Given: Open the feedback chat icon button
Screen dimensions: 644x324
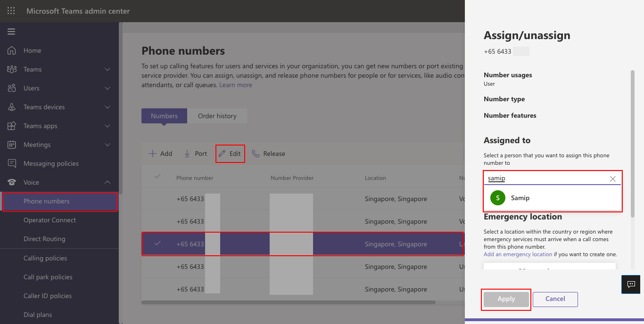Looking at the screenshot, I should pyautogui.click(x=631, y=284).
